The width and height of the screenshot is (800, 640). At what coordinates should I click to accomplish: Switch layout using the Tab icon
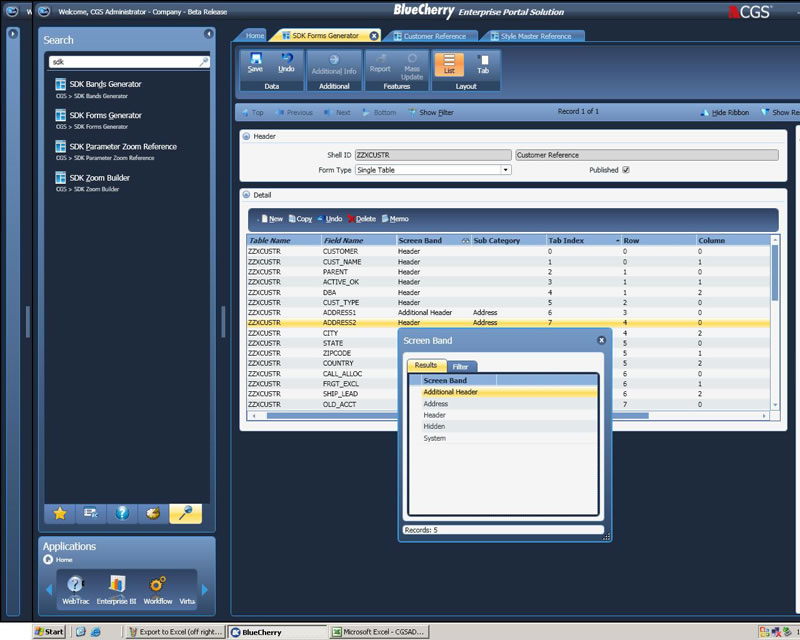(x=484, y=65)
